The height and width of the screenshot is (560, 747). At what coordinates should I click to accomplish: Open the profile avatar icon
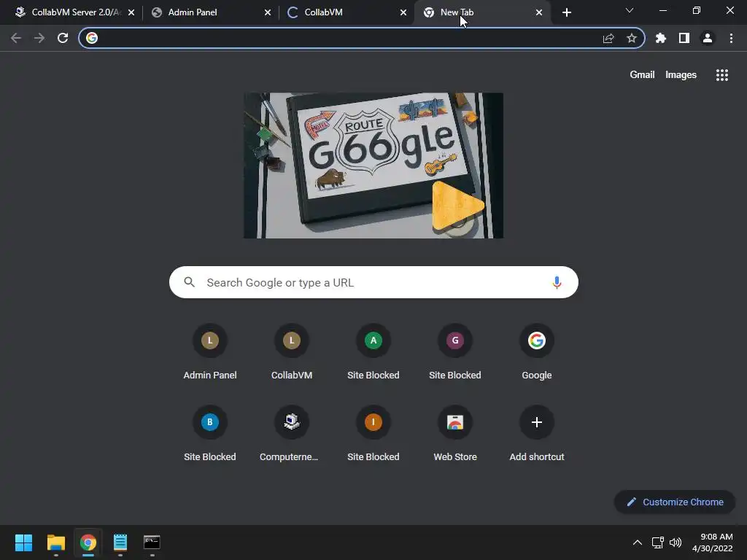[708, 38]
